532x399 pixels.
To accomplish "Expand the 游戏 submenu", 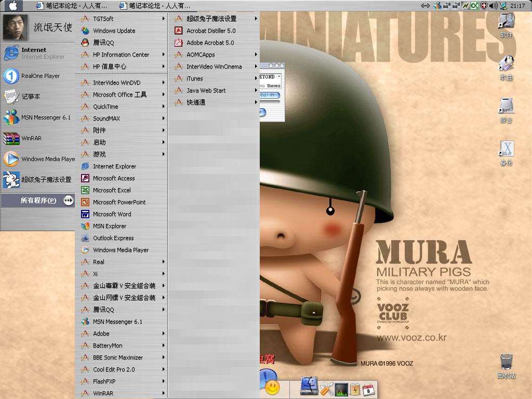I will click(x=121, y=154).
